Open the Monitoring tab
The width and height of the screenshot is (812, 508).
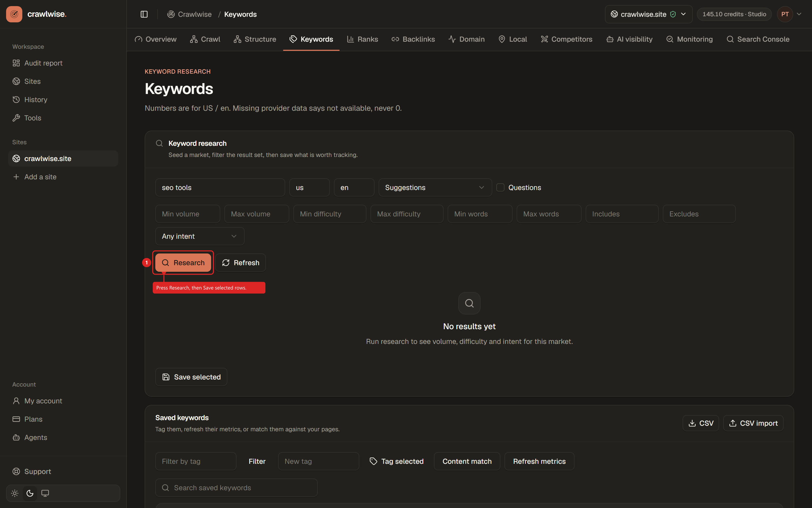(x=689, y=39)
